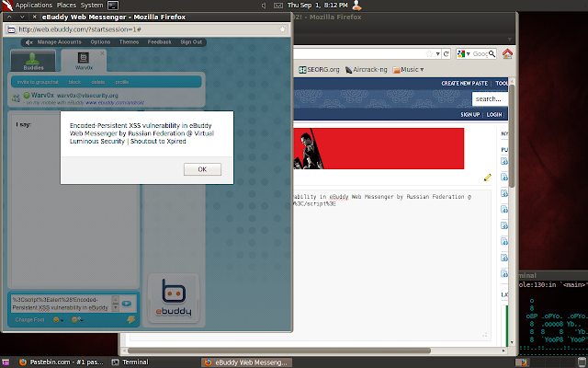This screenshot has height=368, width=588.
Task: Click the red banner advertisement on Pastebin
Action: [379, 148]
